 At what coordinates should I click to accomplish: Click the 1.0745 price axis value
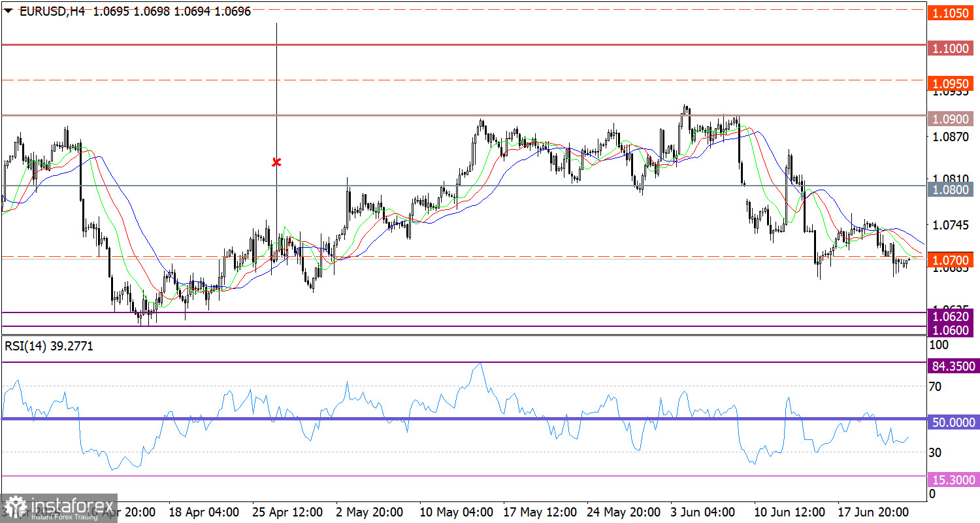pyautogui.click(x=951, y=225)
